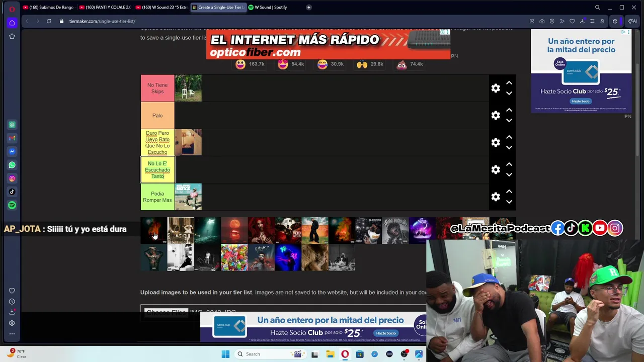The width and height of the screenshot is (644, 362).
Task: Click the No Lo E' Escuchado Tanto label field
Action: [157, 170]
